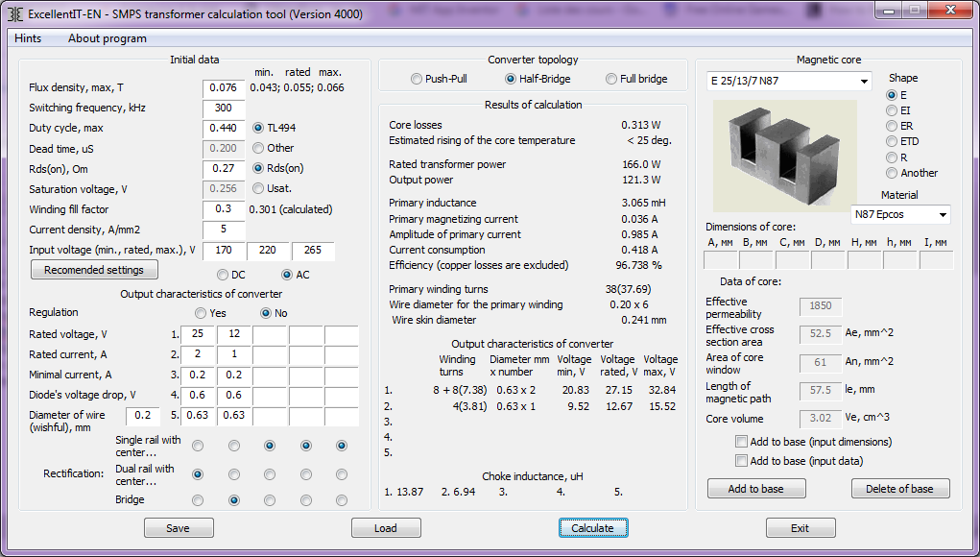The height and width of the screenshot is (557, 980).
Task: Click the Recomended settings button
Action: pos(94,270)
